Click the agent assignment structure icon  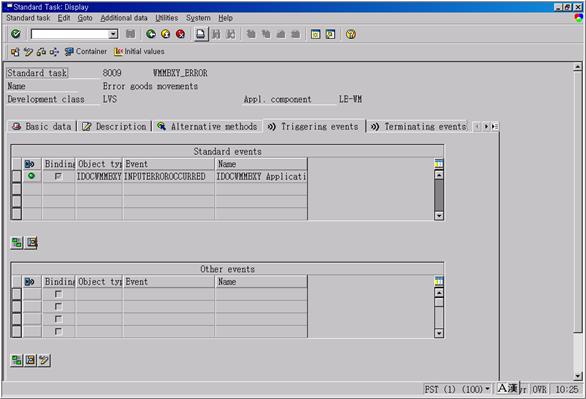click(54, 52)
